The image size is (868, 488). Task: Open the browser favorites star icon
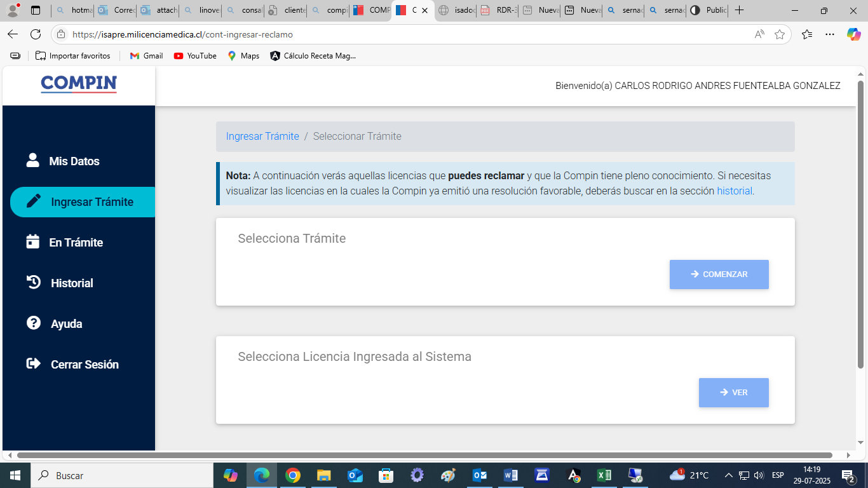click(x=780, y=35)
